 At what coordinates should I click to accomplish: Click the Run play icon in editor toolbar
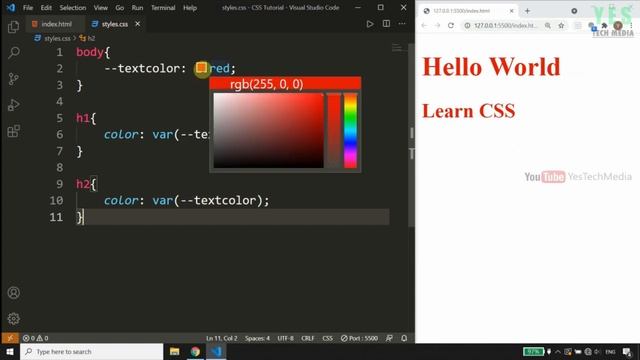pos(369,24)
